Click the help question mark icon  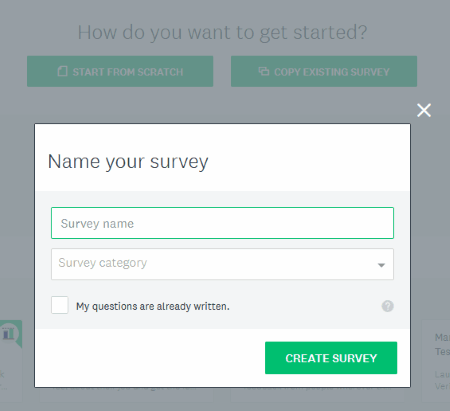tap(387, 306)
